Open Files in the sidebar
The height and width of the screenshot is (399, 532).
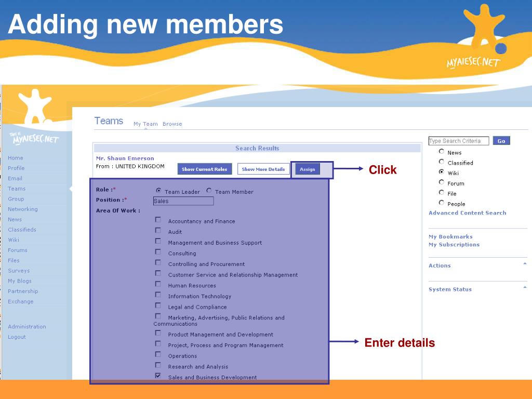[14, 261]
